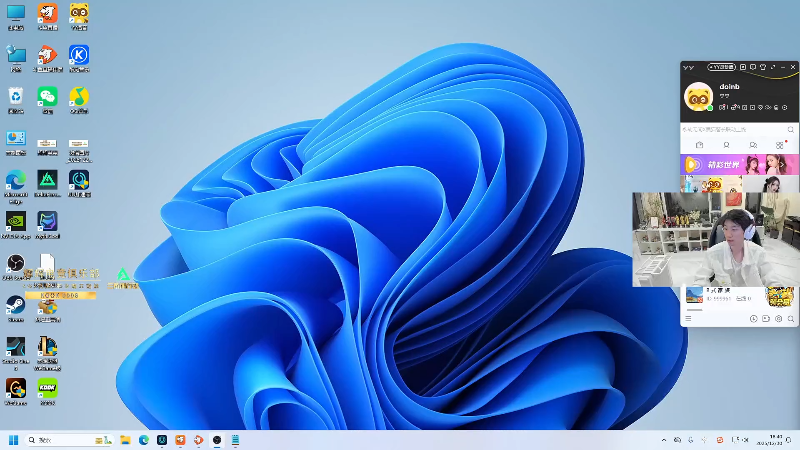Launch the Studio One 6 desktop shortcut
Image resolution: width=800 pixels, height=450 pixels.
coord(16,353)
